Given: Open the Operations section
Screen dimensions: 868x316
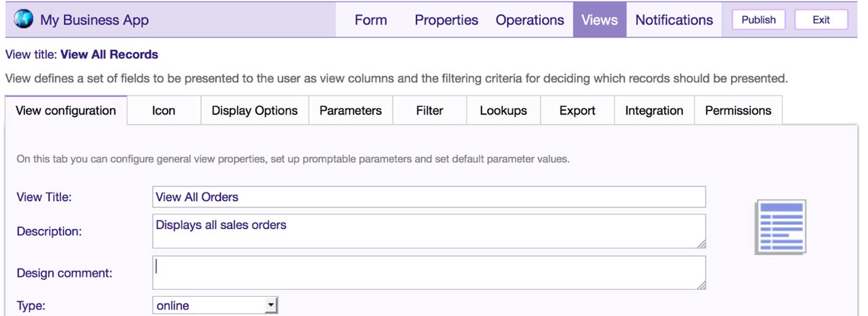Looking at the screenshot, I should (x=529, y=20).
